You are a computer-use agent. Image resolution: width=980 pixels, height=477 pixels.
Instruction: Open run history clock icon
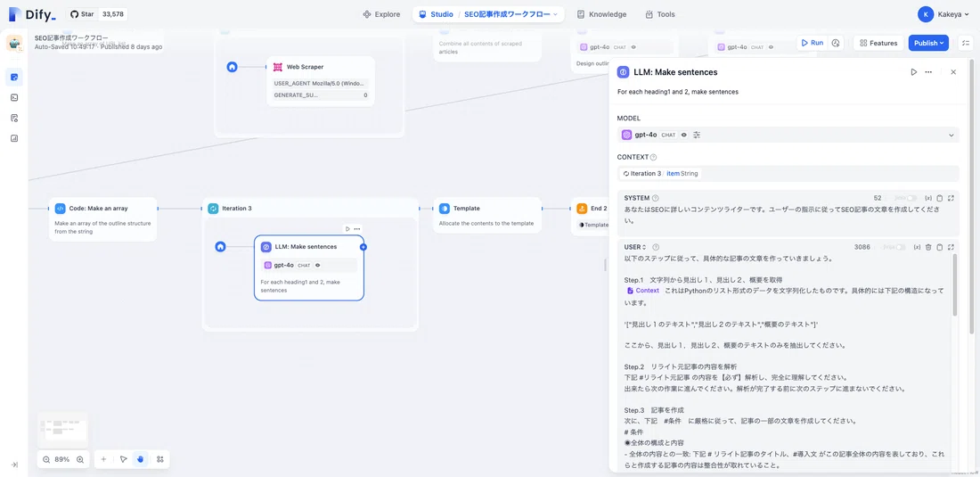(x=836, y=43)
